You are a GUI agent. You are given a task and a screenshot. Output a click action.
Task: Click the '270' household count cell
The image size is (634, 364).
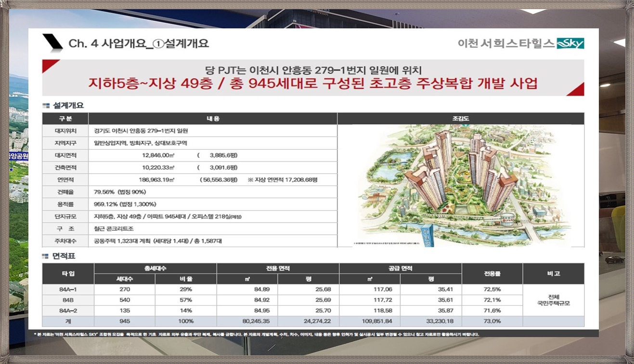click(125, 289)
